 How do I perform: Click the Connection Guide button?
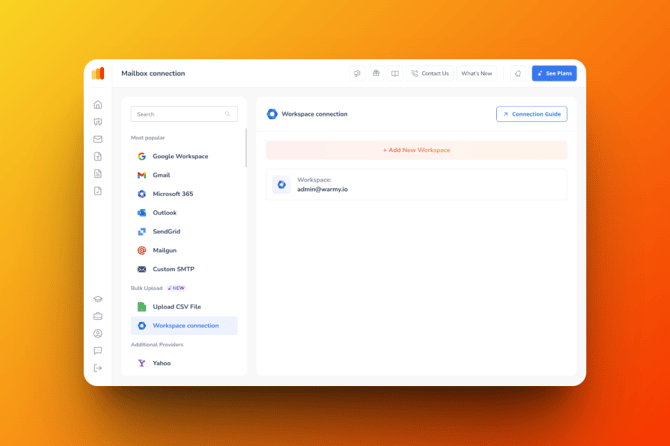click(x=531, y=114)
